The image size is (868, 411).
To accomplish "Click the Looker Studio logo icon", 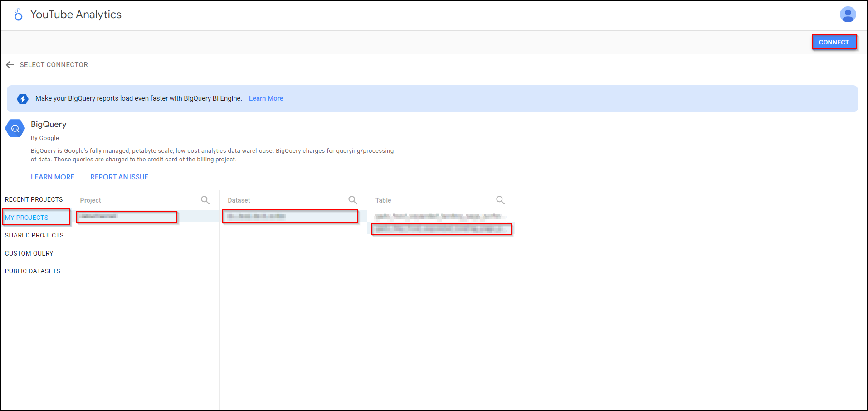I will coord(18,15).
